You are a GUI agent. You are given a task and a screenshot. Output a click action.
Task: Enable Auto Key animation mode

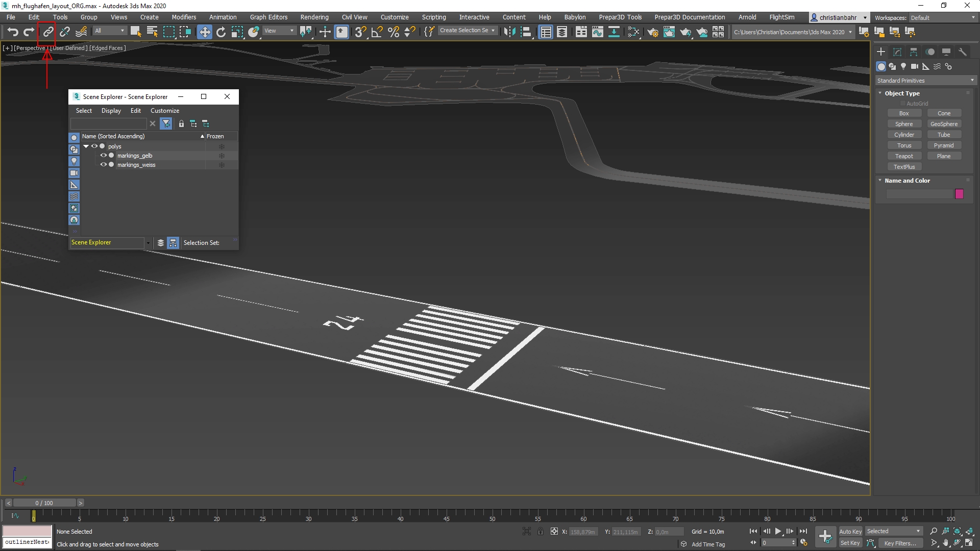pyautogui.click(x=850, y=531)
